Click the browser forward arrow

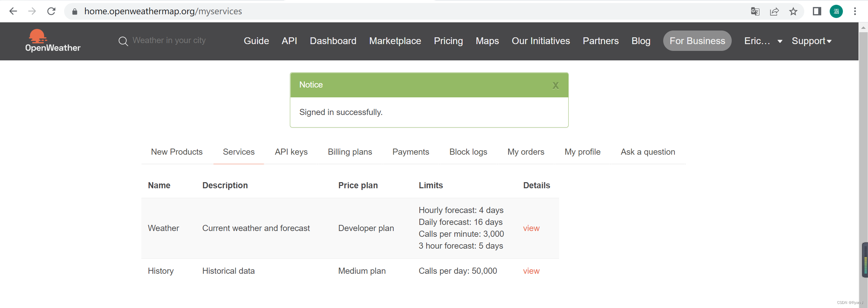tap(32, 11)
